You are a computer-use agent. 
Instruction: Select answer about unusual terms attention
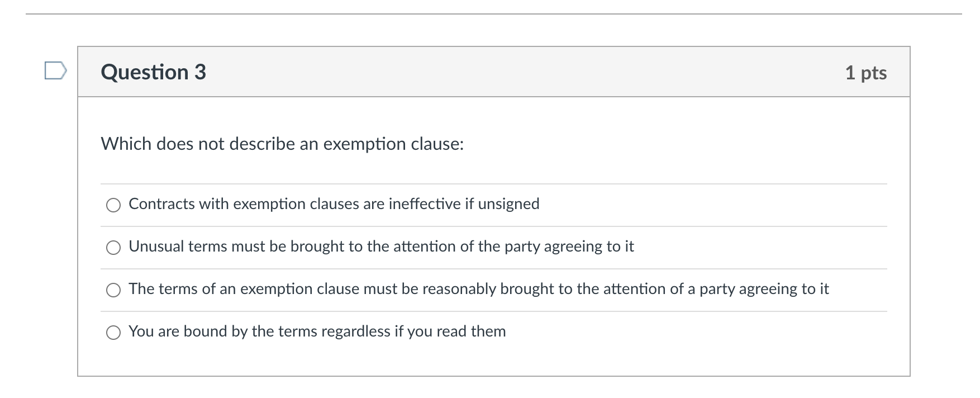click(x=113, y=247)
